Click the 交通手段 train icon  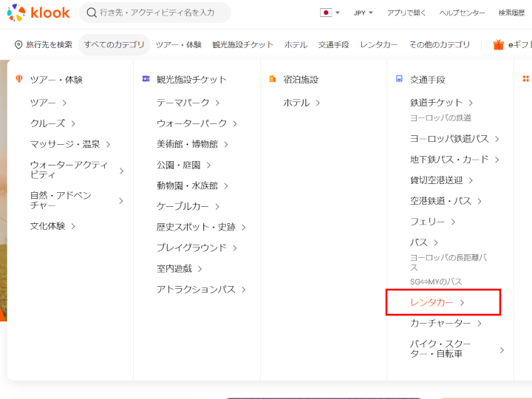point(399,79)
